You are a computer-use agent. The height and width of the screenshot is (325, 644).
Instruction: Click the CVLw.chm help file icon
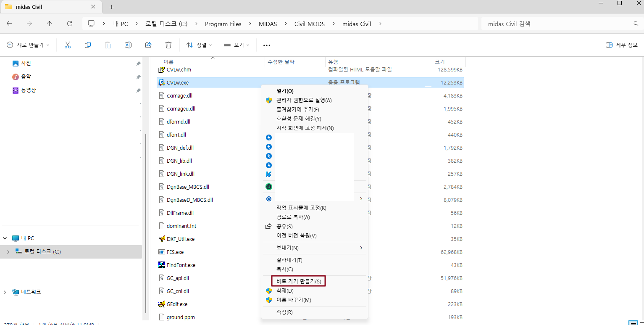click(x=161, y=69)
